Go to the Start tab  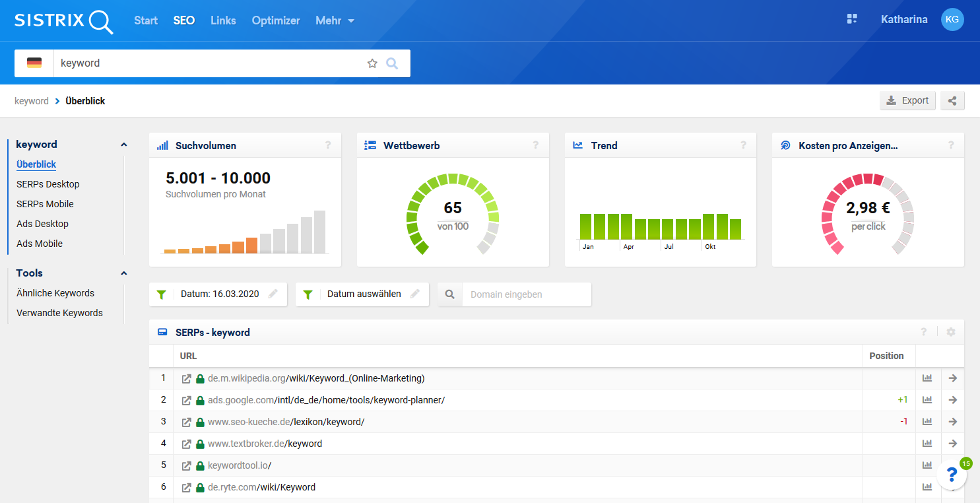point(146,20)
